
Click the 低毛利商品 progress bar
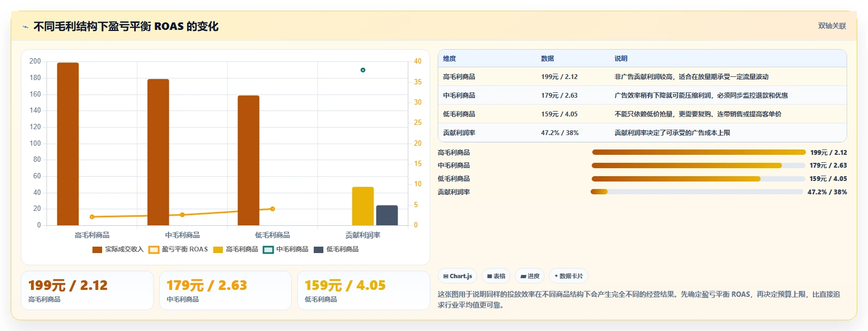click(698, 179)
